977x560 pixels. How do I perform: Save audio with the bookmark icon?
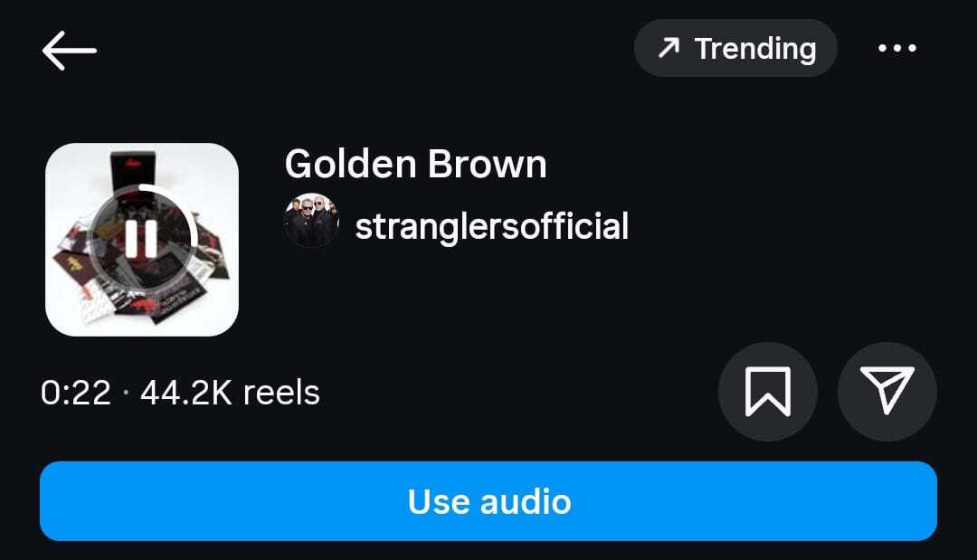[x=768, y=392]
